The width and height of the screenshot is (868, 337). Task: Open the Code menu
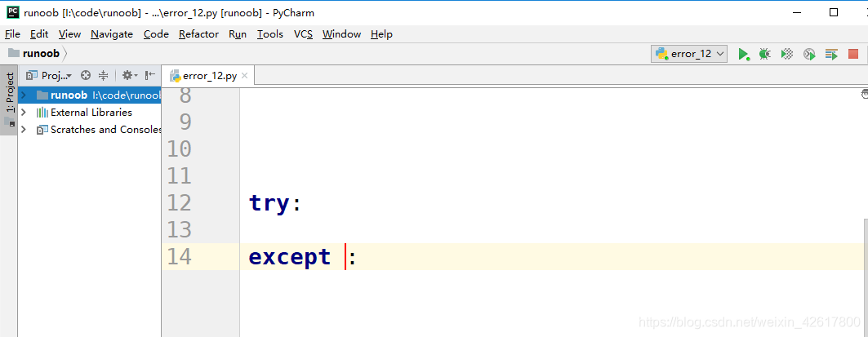156,33
